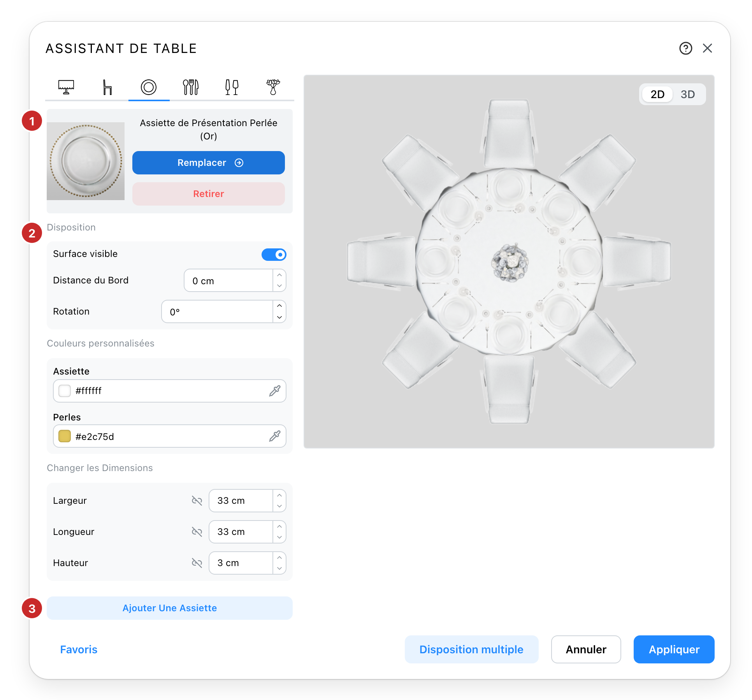Decrease the Longueur value
Viewport: 752px width, 700px height.
click(279, 537)
